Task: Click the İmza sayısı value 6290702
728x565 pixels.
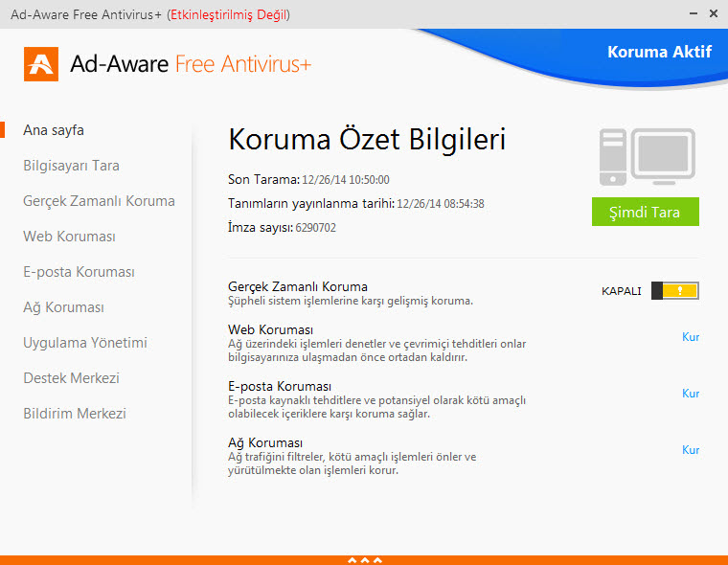Action: [x=316, y=228]
